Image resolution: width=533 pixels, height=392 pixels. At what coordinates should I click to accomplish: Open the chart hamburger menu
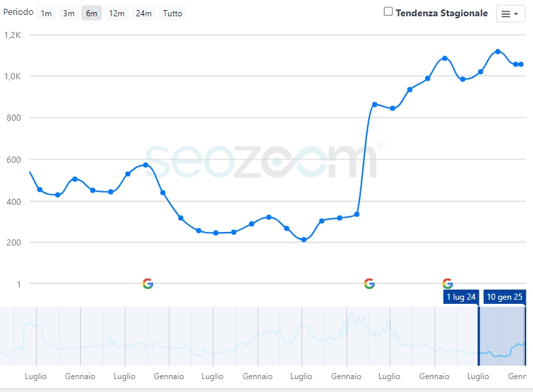point(511,14)
